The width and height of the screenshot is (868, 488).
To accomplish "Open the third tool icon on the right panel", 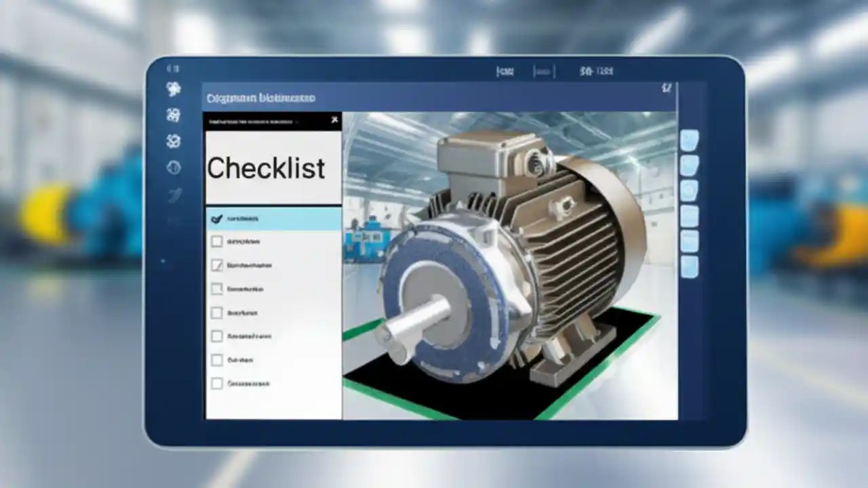I will tap(690, 190).
